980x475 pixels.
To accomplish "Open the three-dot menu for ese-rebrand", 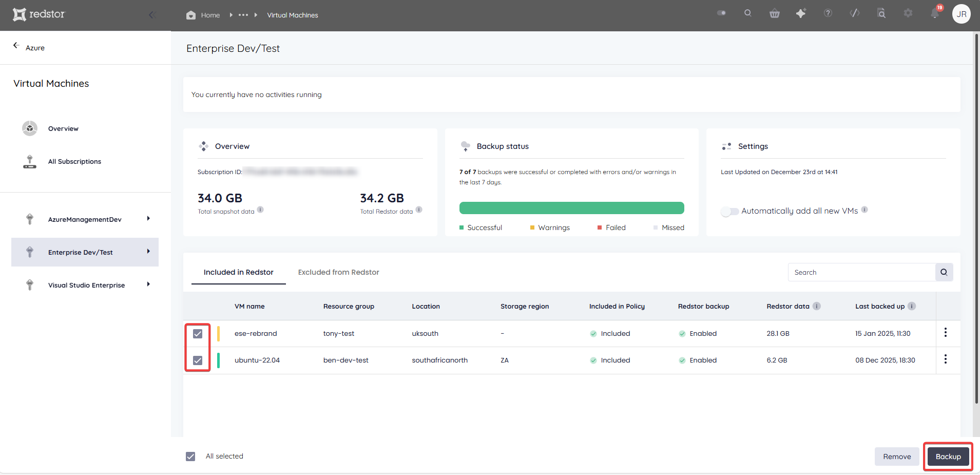I will [x=946, y=333].
